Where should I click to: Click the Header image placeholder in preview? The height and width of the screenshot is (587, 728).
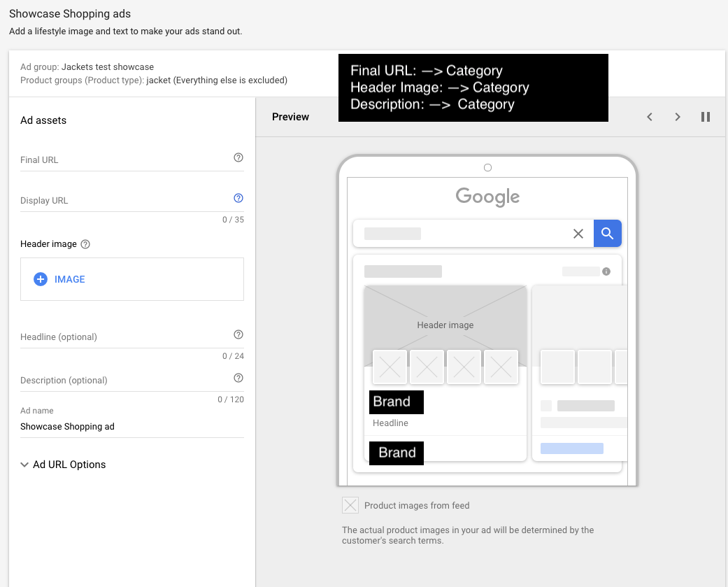tap(445, 325)
